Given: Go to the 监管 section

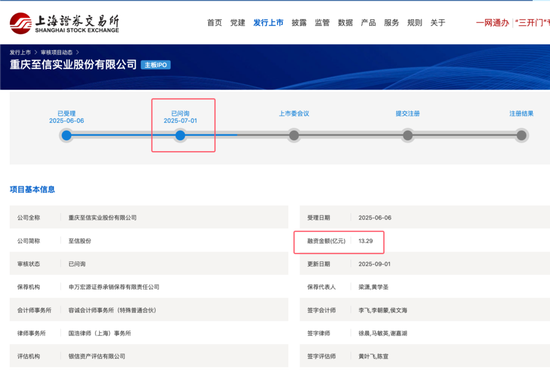Looking at the screenshot, I should (x=322, y=23).
